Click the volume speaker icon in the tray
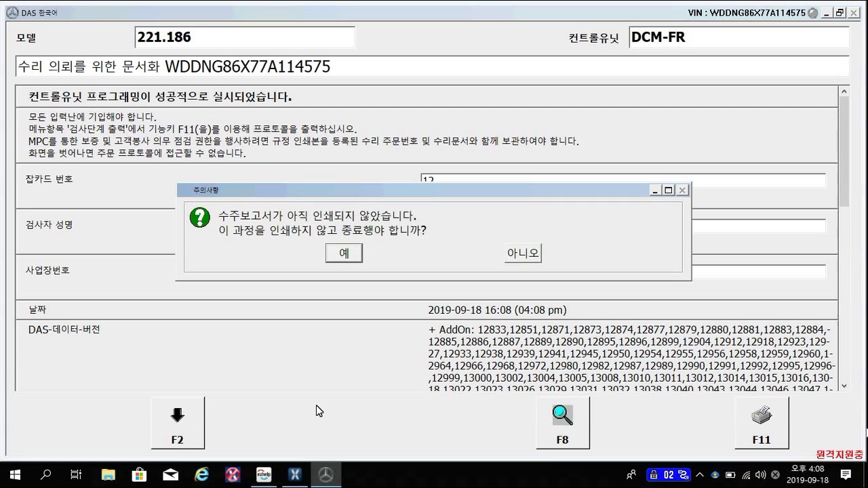This screenshot has width=868, height=488. click(760, 474)
